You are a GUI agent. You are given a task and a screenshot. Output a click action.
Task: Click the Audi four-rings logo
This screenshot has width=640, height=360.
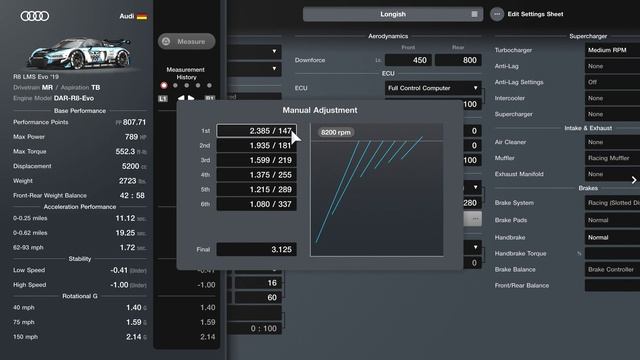pyautogui.click(x=35, y=16)
